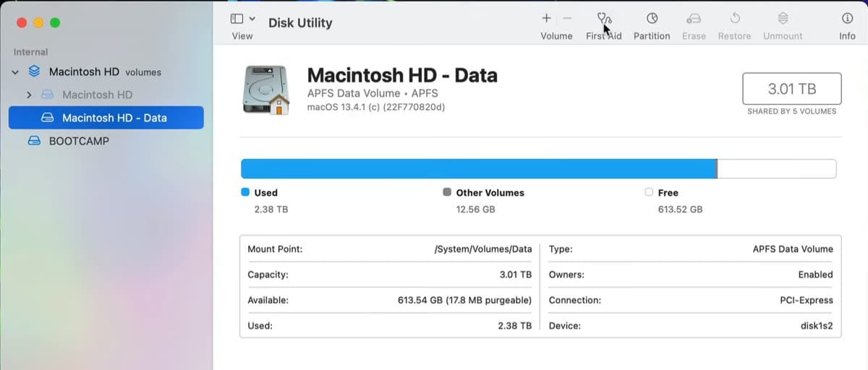
Task: Expand the Macintosh HD sidebar entry
Action: (x=29, y=95)
